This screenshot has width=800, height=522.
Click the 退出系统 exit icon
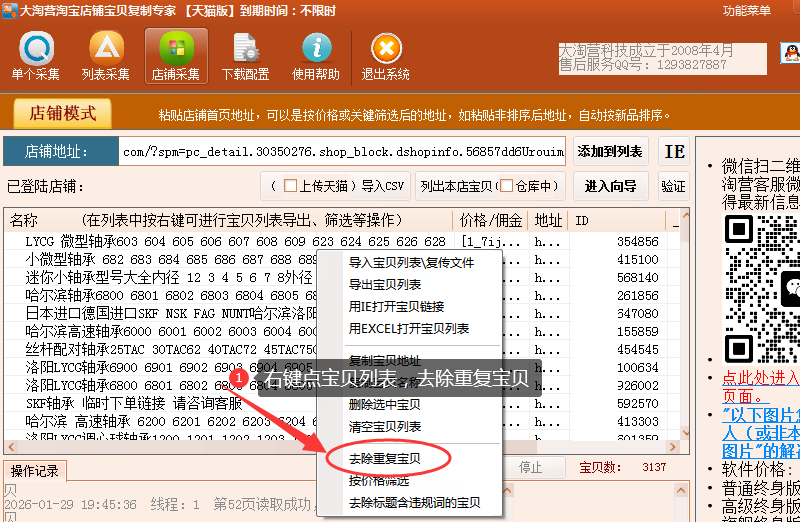point(386,56)
